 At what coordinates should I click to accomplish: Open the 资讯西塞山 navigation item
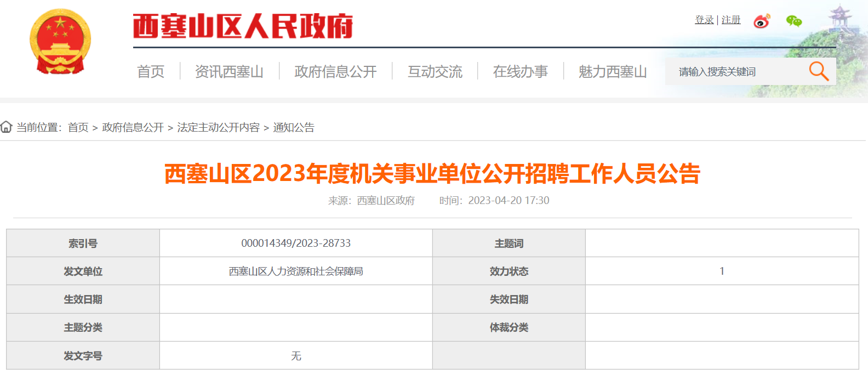(x=229, y=71)
